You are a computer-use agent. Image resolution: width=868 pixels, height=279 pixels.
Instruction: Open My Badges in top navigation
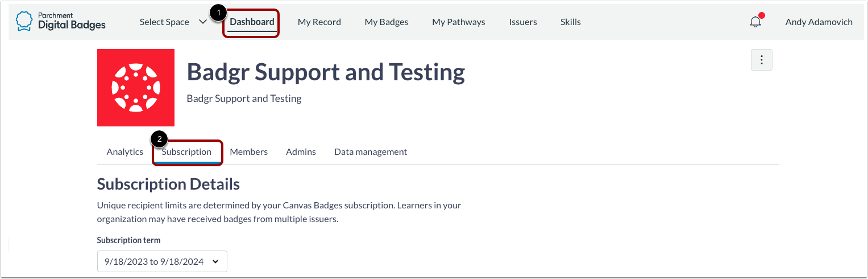tap(387, 22)
